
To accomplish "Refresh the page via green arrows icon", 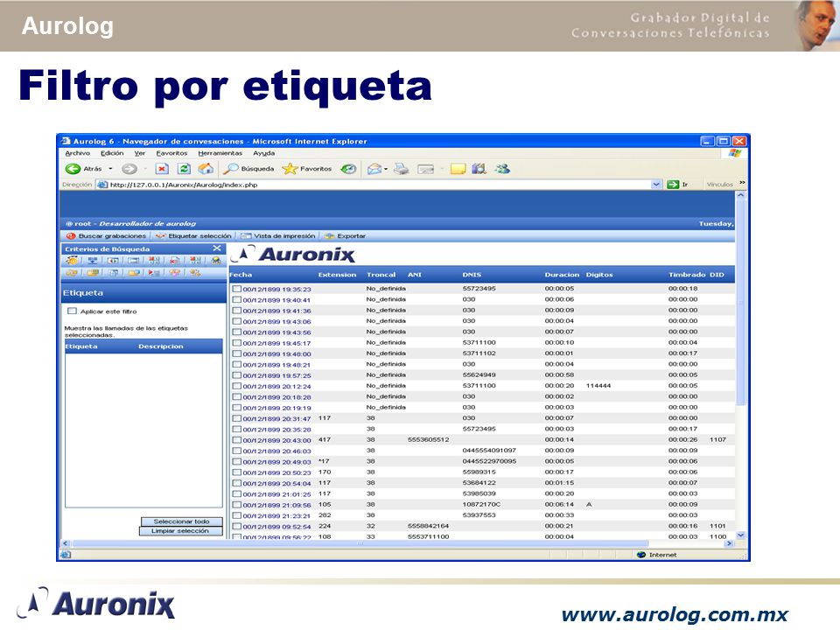I will (184, 169).
